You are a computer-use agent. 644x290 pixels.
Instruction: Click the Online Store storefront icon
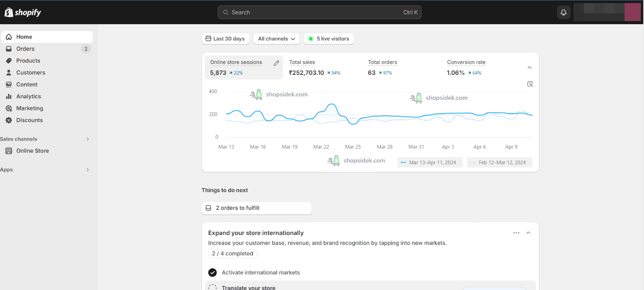(x=9, y=151)
